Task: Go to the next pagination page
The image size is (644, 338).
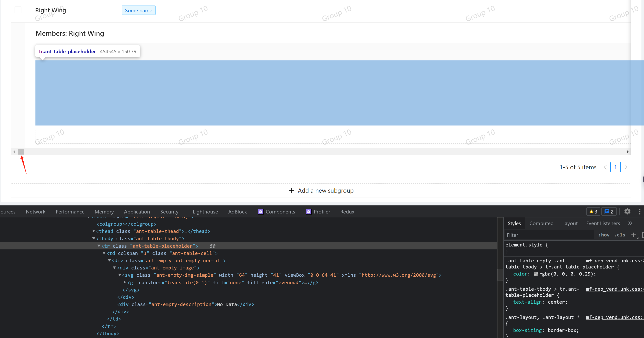Action: 626,167
